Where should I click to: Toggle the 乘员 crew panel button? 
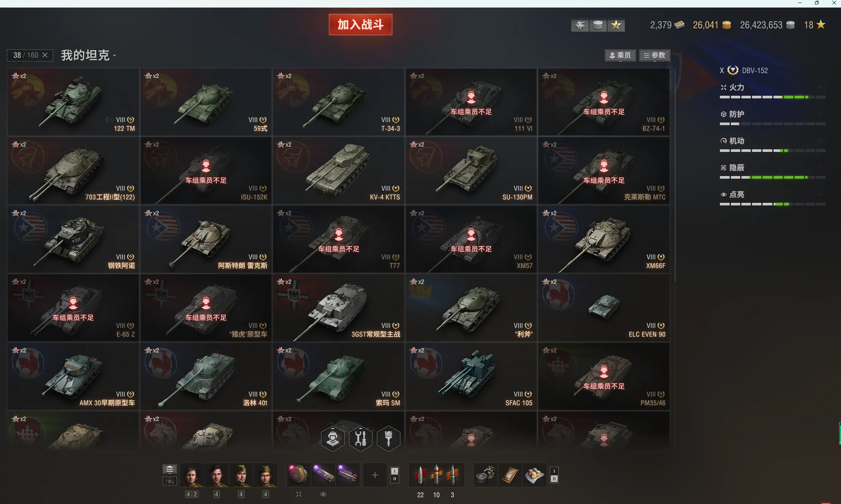click(620, 55)
